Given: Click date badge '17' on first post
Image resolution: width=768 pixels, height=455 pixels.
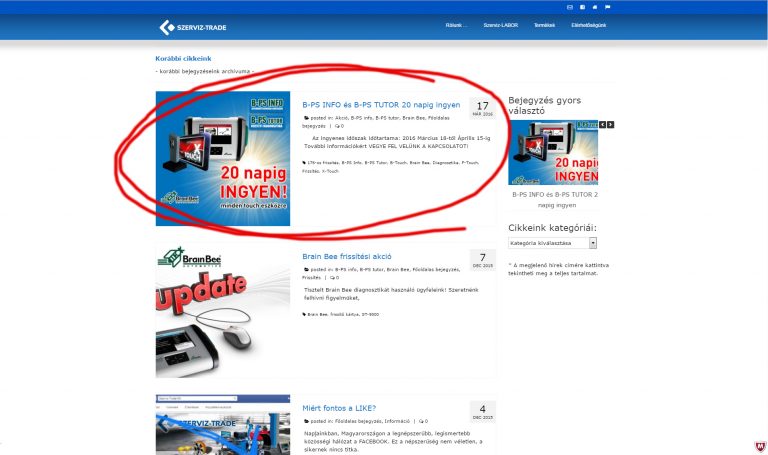Looking at the screenshot, I should pos(482,108).
